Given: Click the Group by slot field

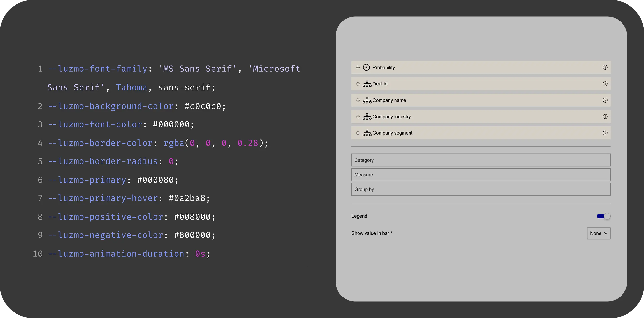Looking at the screenshot, I should pyautogui.click(x=481, y=189).
